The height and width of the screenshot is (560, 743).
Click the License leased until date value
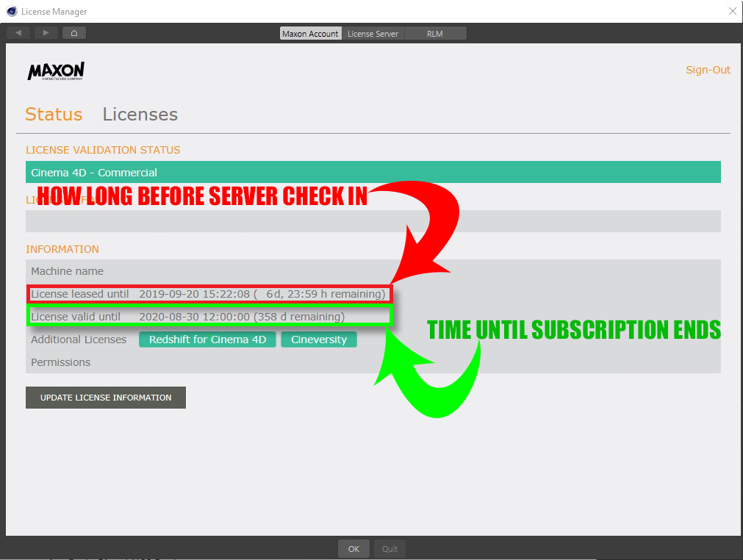coord(262,294)
